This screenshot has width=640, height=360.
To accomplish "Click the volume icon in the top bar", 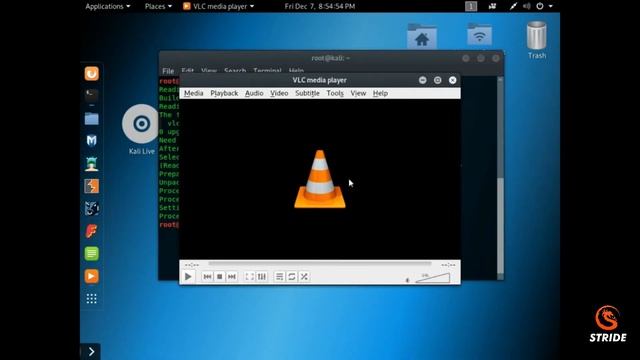I will (527, 6).
